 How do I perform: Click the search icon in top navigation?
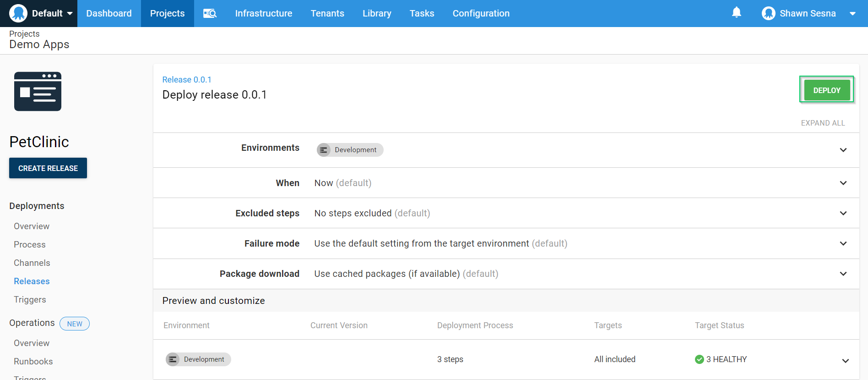coord(210,13)
